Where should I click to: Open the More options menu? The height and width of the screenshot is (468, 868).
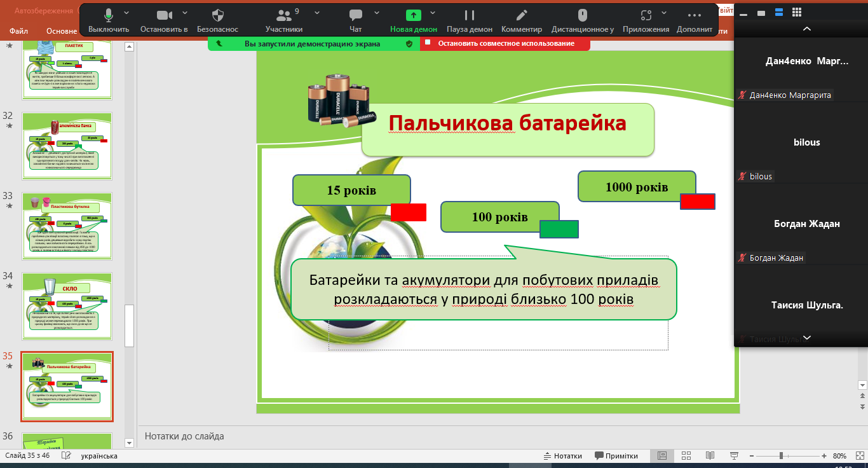point(695,15)
